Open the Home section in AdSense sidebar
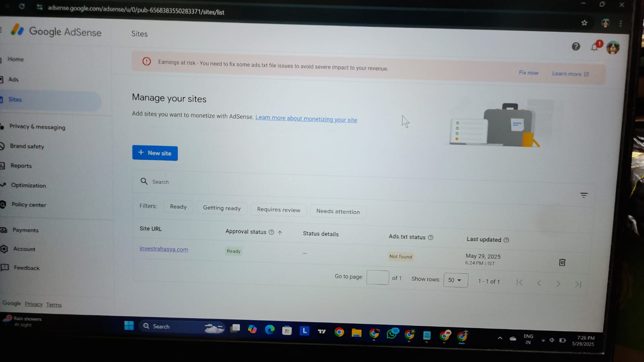The image size is (644, 362). (15, 59)
